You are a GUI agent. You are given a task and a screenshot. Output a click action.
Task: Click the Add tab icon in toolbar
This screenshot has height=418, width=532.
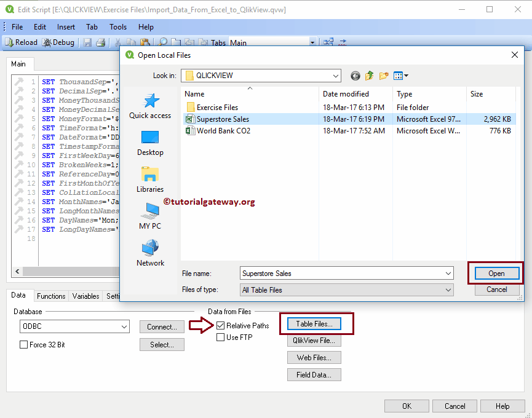(176, 42)
